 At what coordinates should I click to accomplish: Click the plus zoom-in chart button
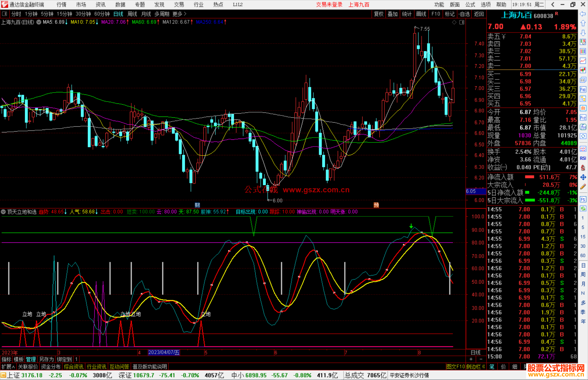pos(471,359)
